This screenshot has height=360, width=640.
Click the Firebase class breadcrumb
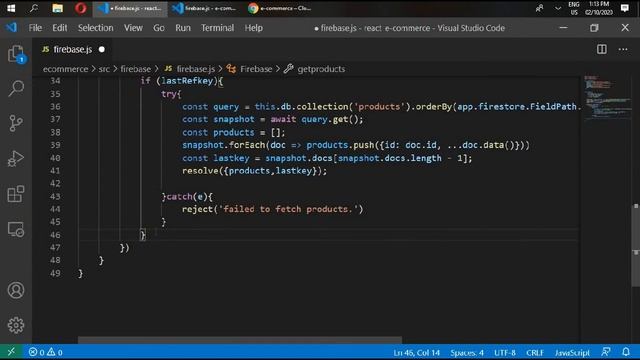coord(250,69)
